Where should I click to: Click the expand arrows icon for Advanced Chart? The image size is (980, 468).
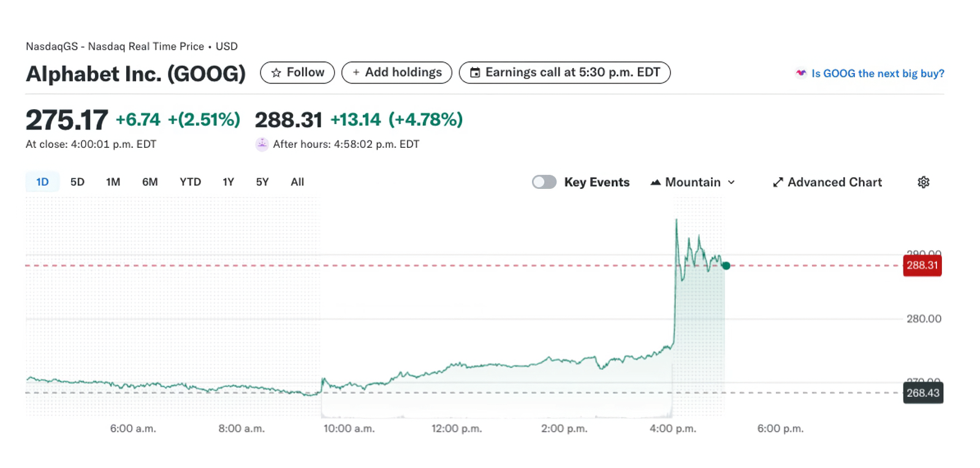tap(778, 182)
